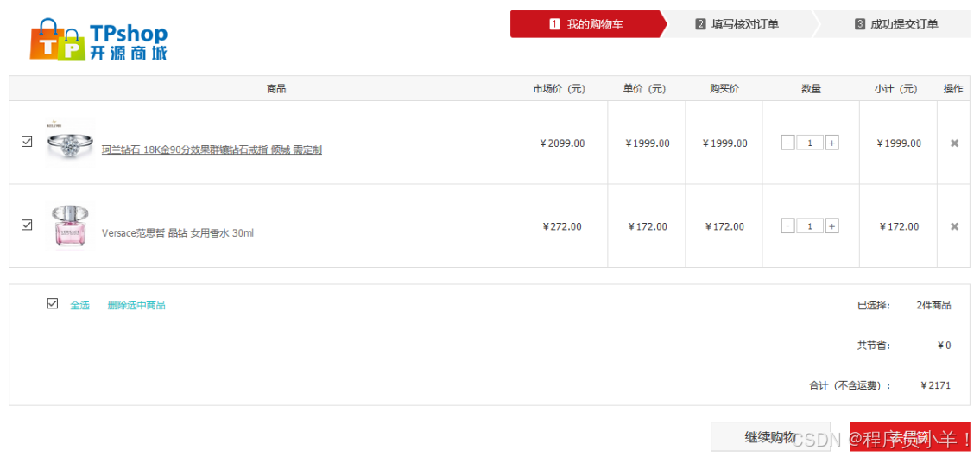Remove the diamond ring item with X
980x457 pixels.
(x=954, y=143)
